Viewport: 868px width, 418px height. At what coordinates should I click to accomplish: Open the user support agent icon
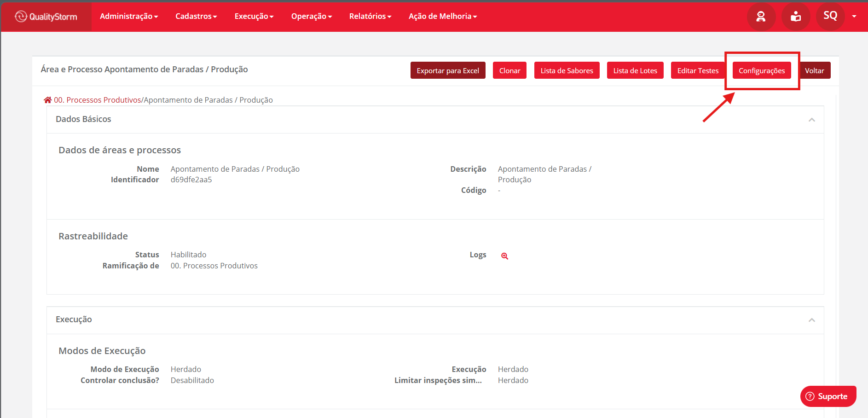pos(761,17)
